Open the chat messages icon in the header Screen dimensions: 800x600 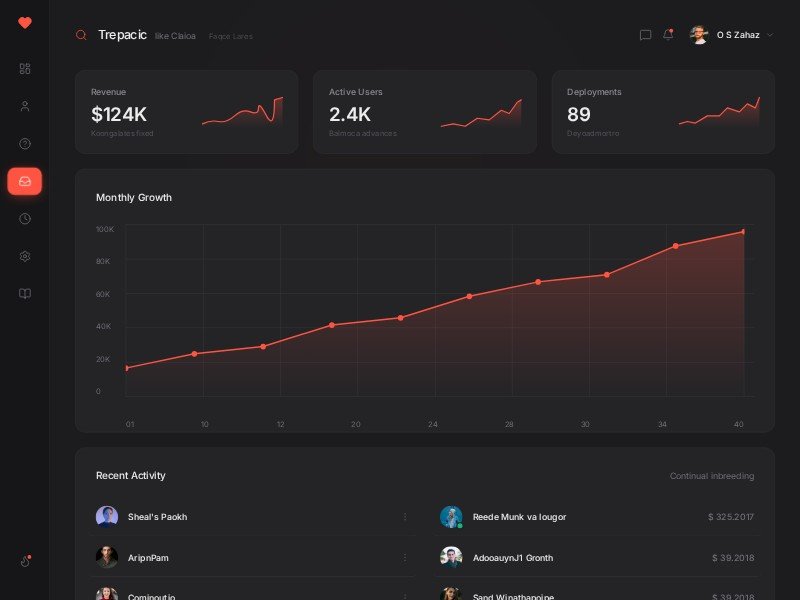(x=645, y=35)
